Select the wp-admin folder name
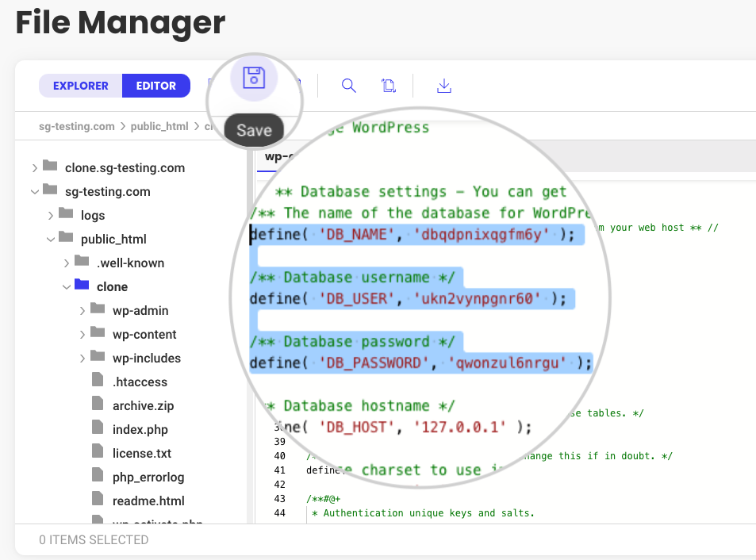The width and height of the screenshot is (756, 560). [140, 311]
